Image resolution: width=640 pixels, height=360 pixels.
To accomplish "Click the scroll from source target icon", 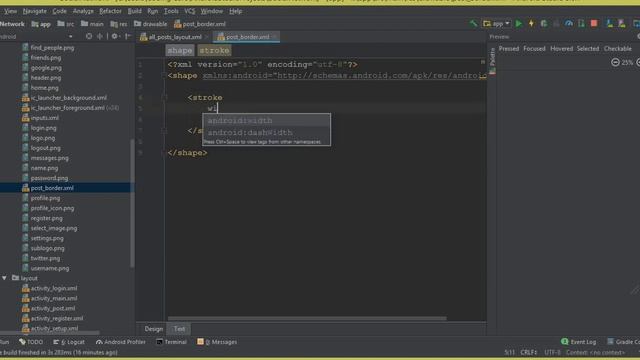I will click(x=89, y=36).
